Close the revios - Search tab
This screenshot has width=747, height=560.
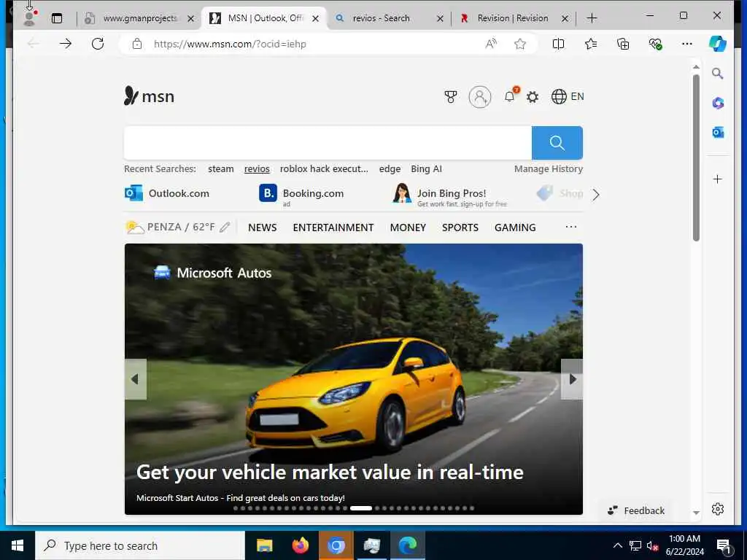(x=440, y=18)
